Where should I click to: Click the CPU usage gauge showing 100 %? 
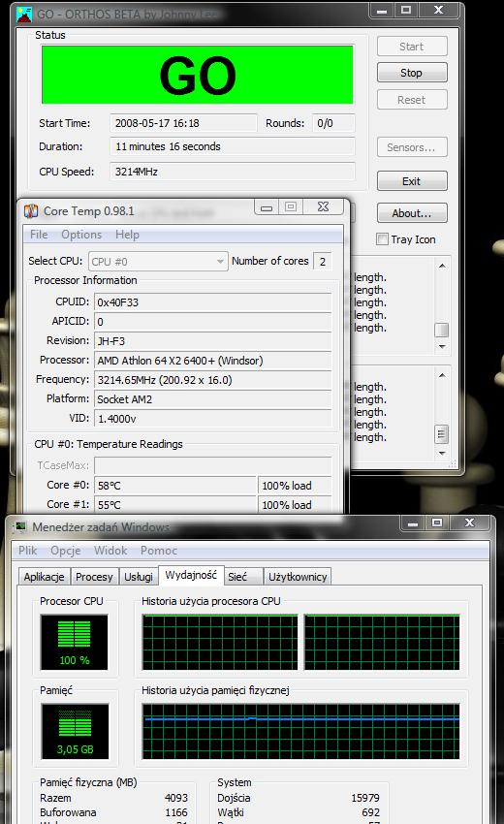[74, 642]
